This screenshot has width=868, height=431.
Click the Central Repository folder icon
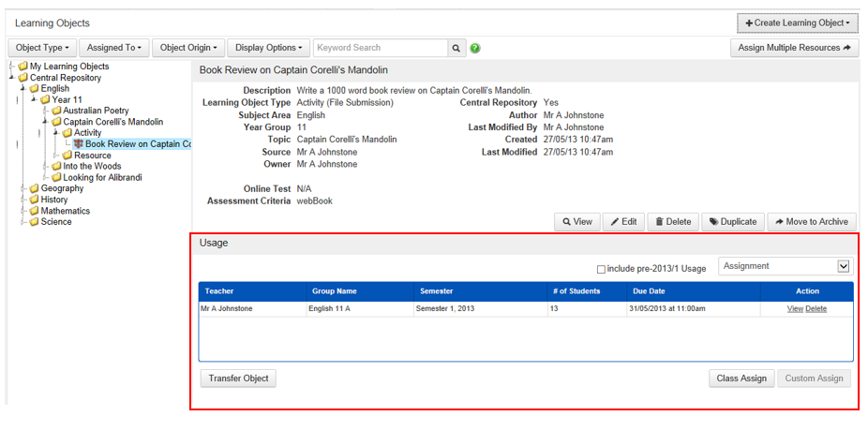(x=23, y=78)
